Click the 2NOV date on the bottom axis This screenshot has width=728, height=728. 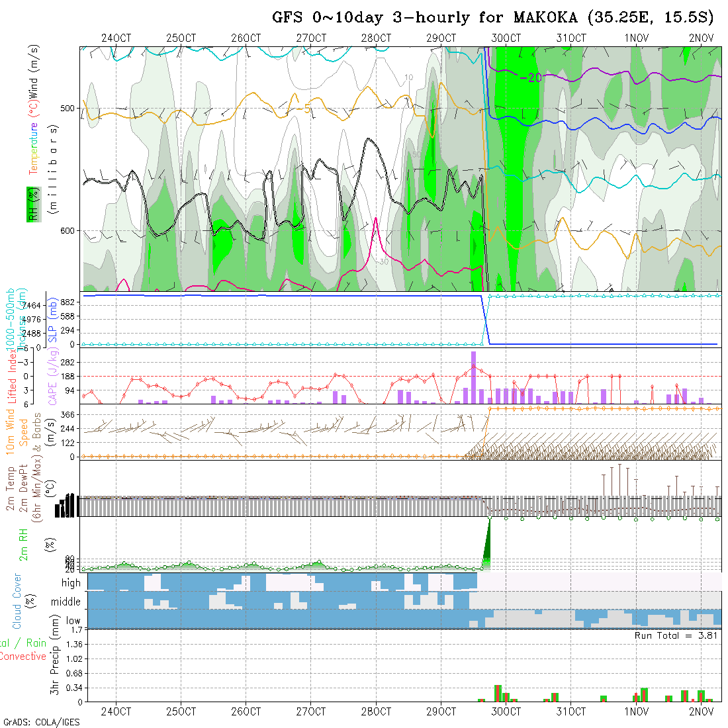coord(700,711)
